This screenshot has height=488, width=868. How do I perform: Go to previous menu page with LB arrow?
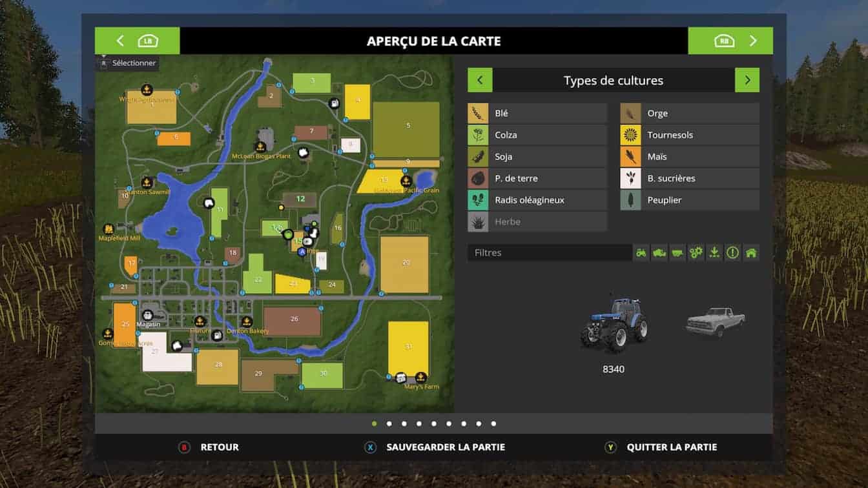(x=137, y=41)
